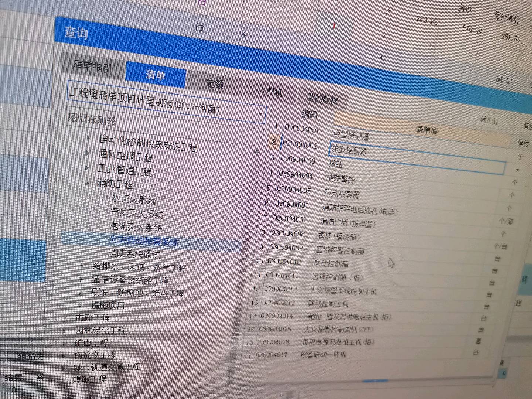
Task: Click the 插入(I) button
Action: pos(488,119)
